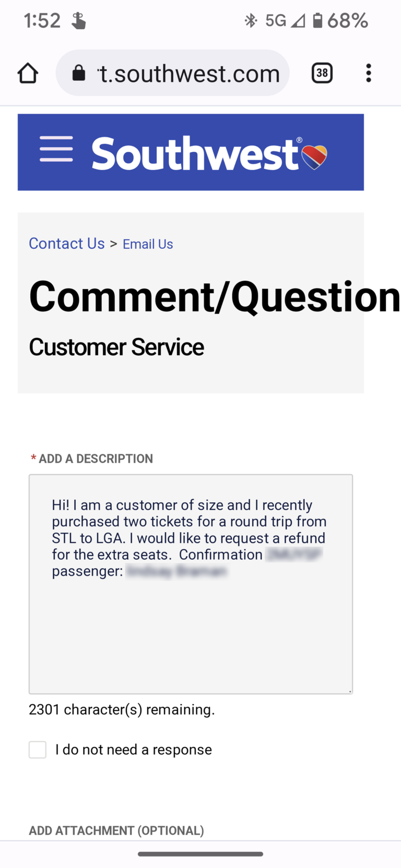Tap the battery status icon

(x=318, y=20)
